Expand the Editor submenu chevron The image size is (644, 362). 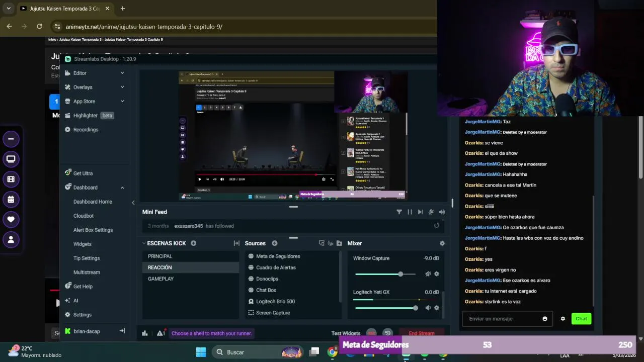[122, 73]
